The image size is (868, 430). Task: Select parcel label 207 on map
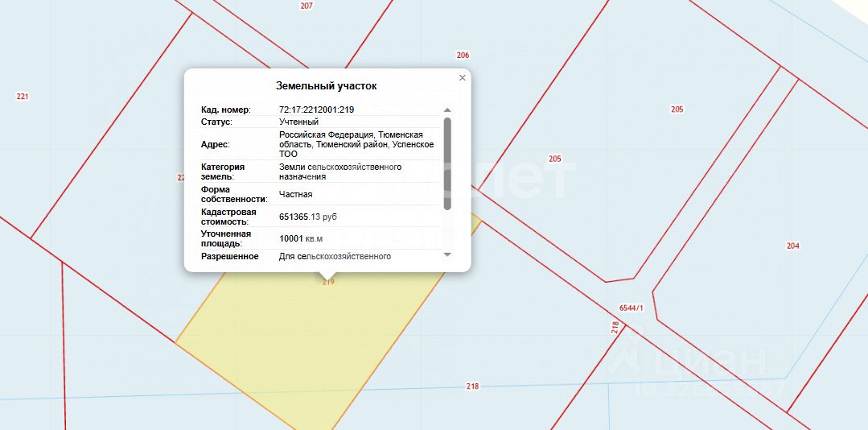(x=306, y=6)
